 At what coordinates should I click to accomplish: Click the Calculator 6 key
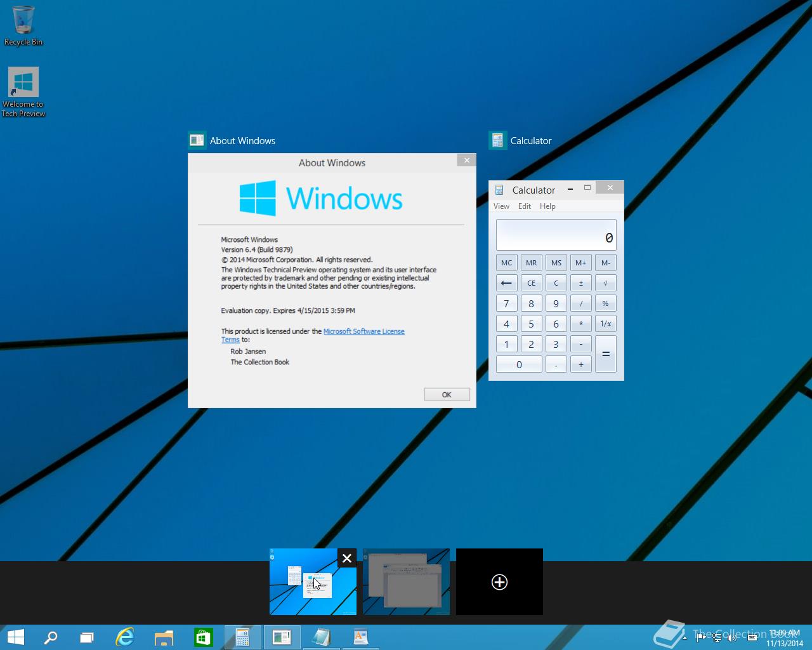pos(556,324)
